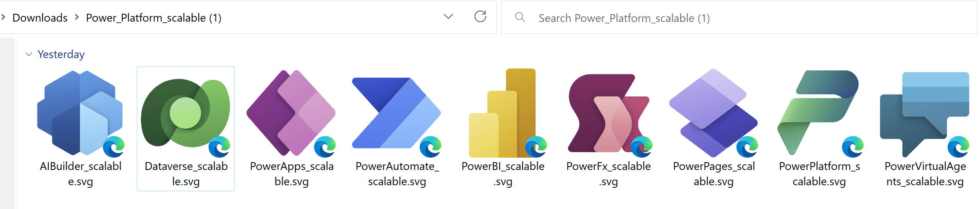
Task: Click the PowerFx_scalable.svg file name
Action: [x=608, y=174]
